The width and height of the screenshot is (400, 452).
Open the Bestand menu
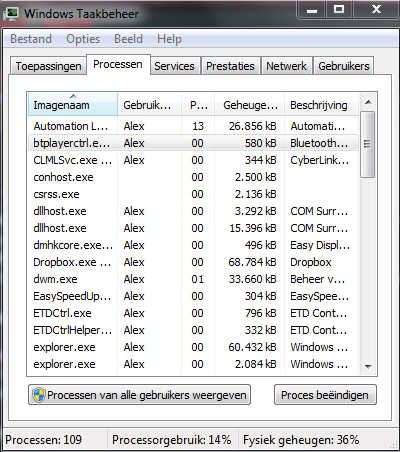click(x=31, y=39)
